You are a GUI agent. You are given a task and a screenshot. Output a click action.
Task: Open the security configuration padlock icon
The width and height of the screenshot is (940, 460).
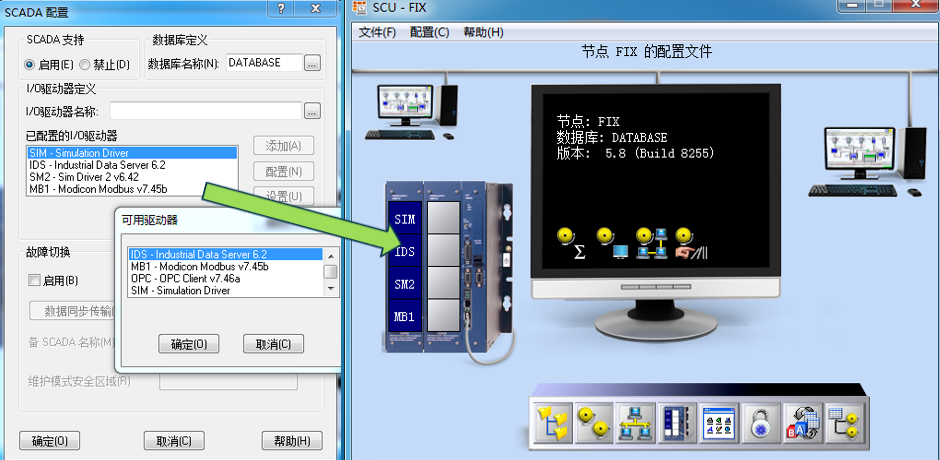point(760,423)
